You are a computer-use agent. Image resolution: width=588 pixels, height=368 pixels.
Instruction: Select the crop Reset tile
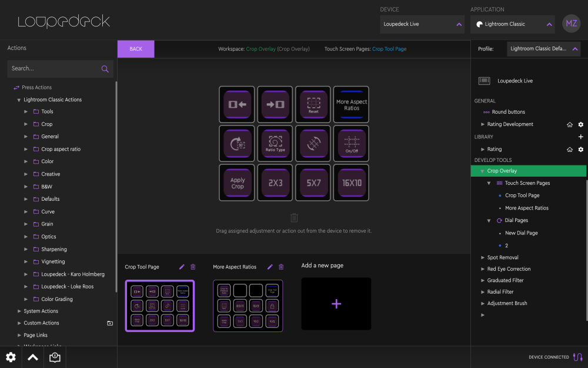click(313, 104)
